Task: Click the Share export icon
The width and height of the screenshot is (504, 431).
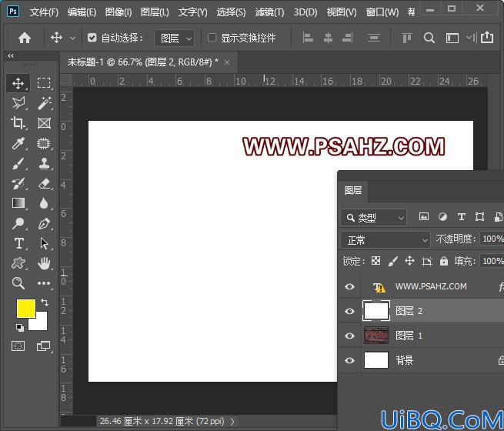Action: coord(487,37)
